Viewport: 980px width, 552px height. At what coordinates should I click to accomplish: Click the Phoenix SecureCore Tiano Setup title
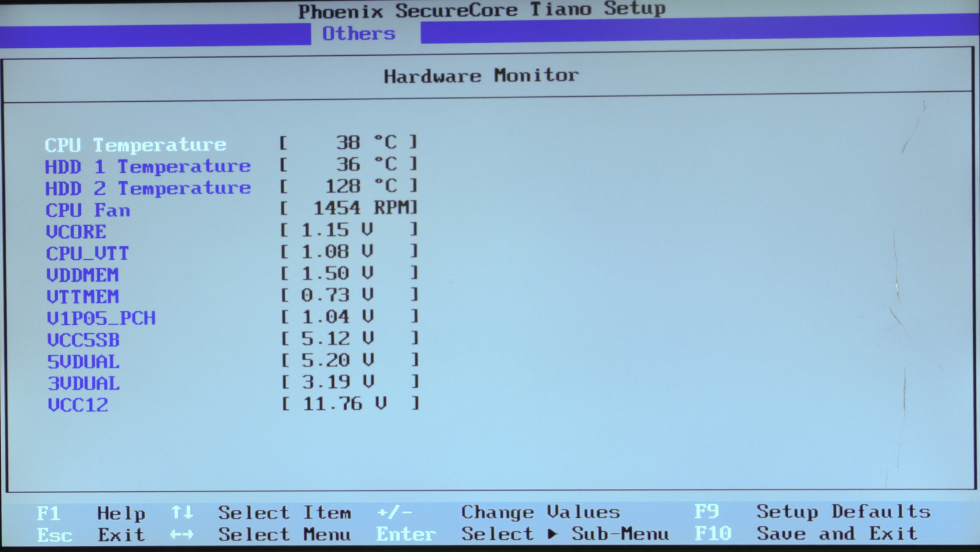482,10
